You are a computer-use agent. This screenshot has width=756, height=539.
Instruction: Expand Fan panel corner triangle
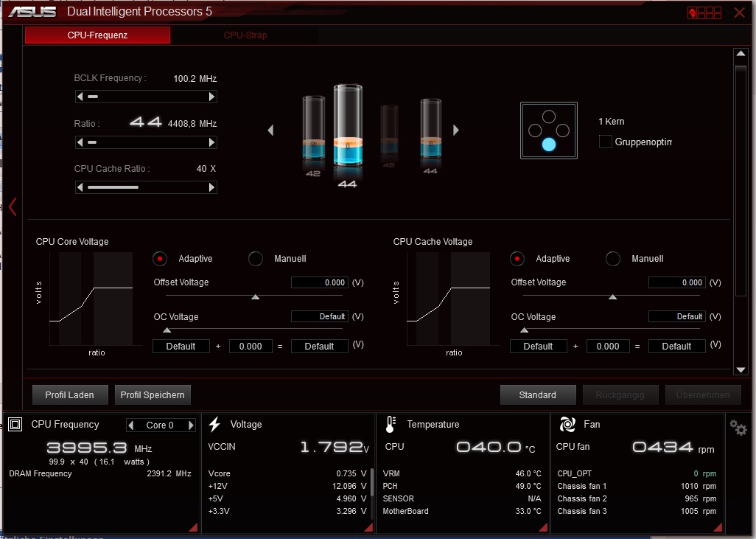point(718,527)
